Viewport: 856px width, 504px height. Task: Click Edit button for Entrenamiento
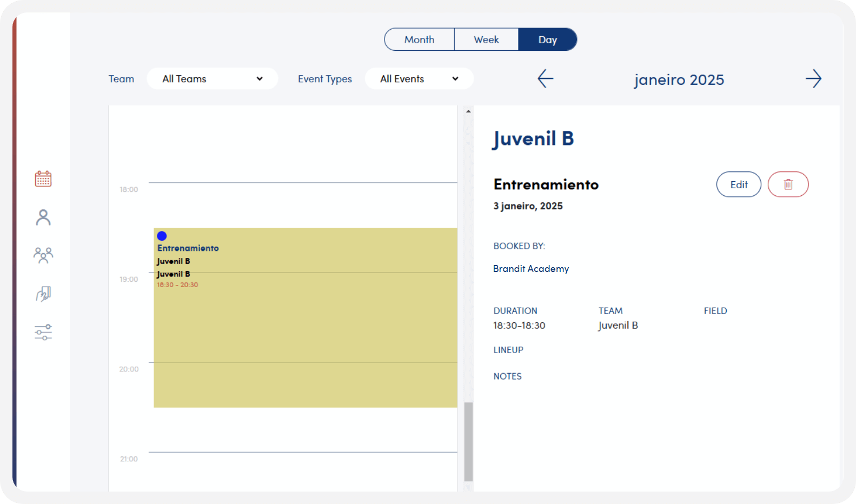(739, 184)
